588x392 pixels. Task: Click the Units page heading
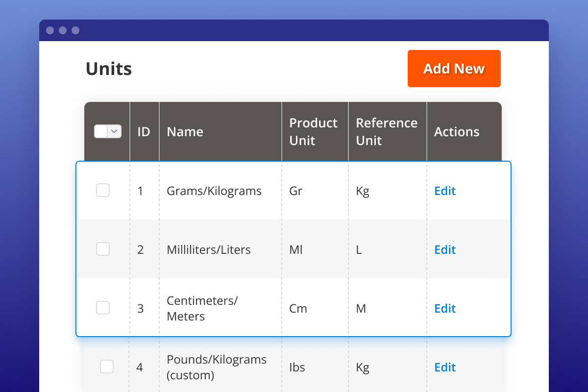coord(109,69)
